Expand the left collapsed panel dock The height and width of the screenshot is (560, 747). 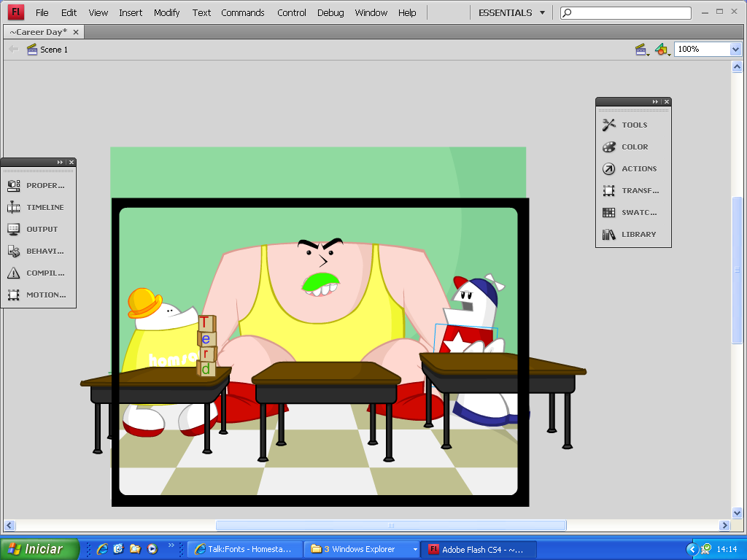pyautogui.click(x=60, y=163)
